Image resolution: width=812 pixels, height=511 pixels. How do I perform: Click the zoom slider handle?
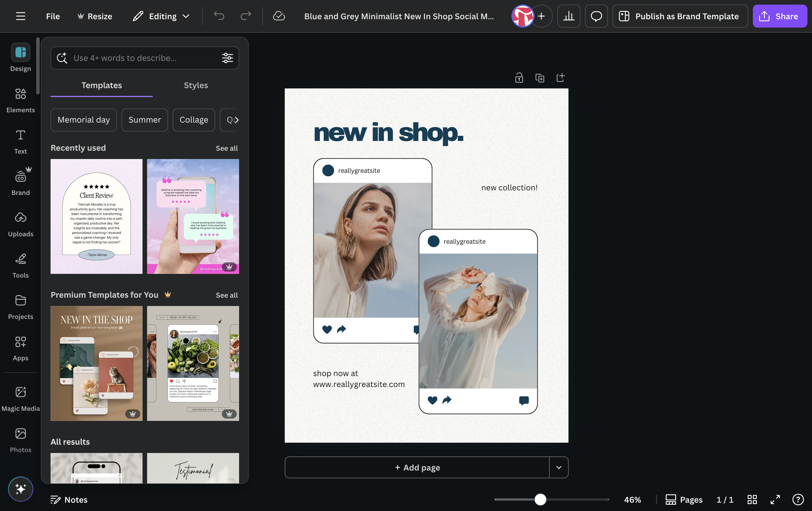click(x=540, y=499)
